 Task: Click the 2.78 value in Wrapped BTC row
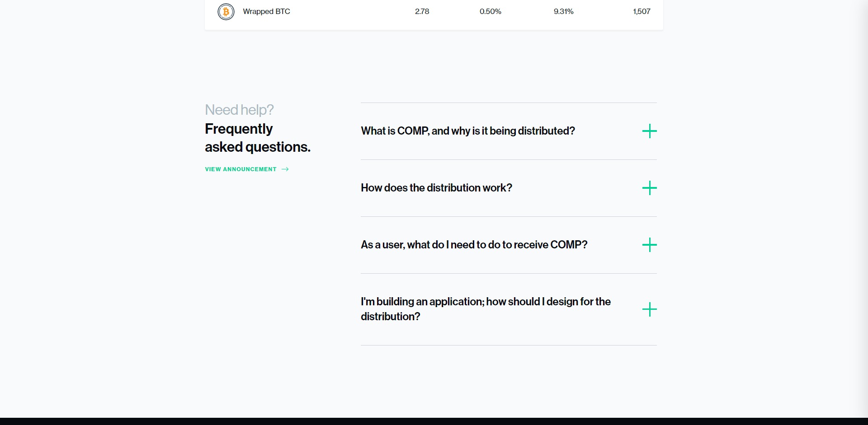tap(422, 12)
